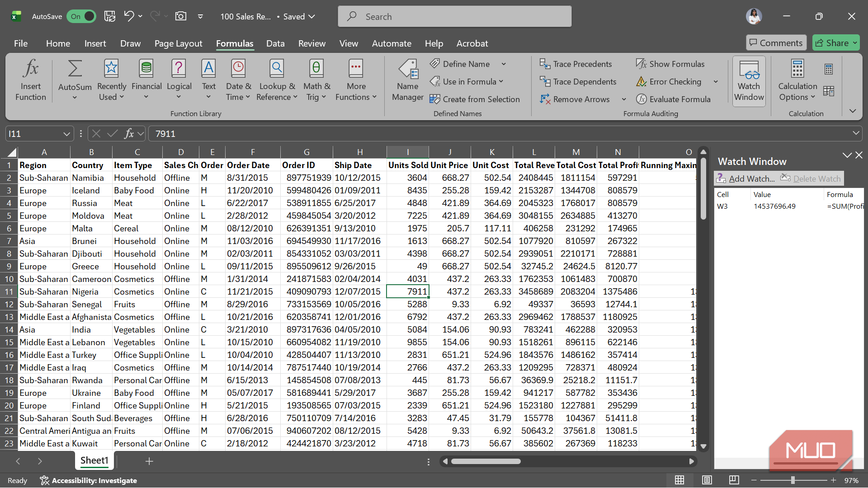868x488 pixels.
Task: Click Create from Selection
Action: [475, 99]
